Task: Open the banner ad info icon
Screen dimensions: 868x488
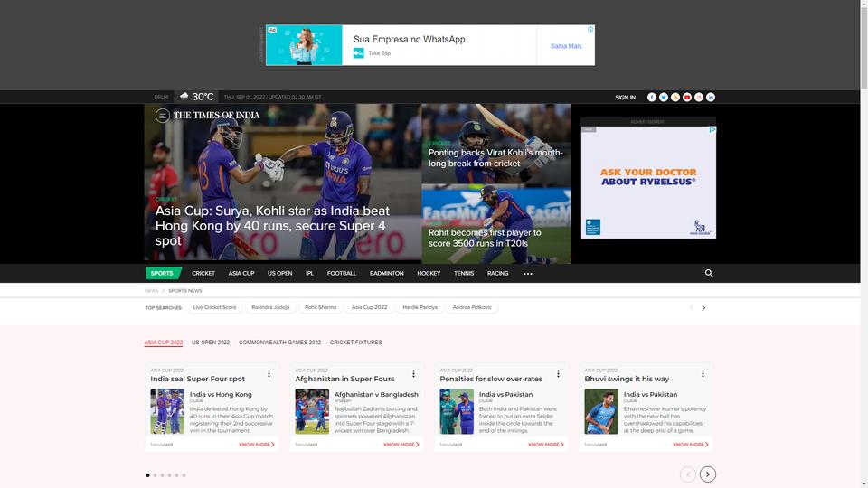Action: [590, 29]
